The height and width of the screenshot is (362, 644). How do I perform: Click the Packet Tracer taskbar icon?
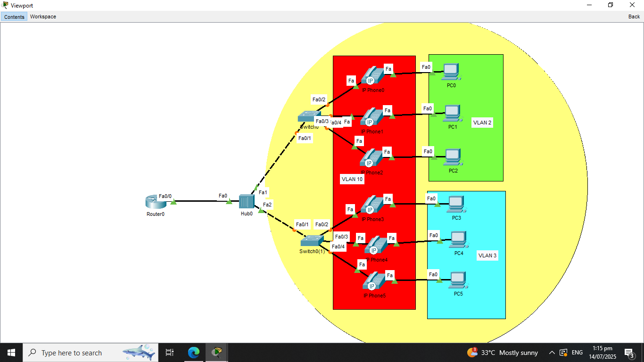pos(217,353)
